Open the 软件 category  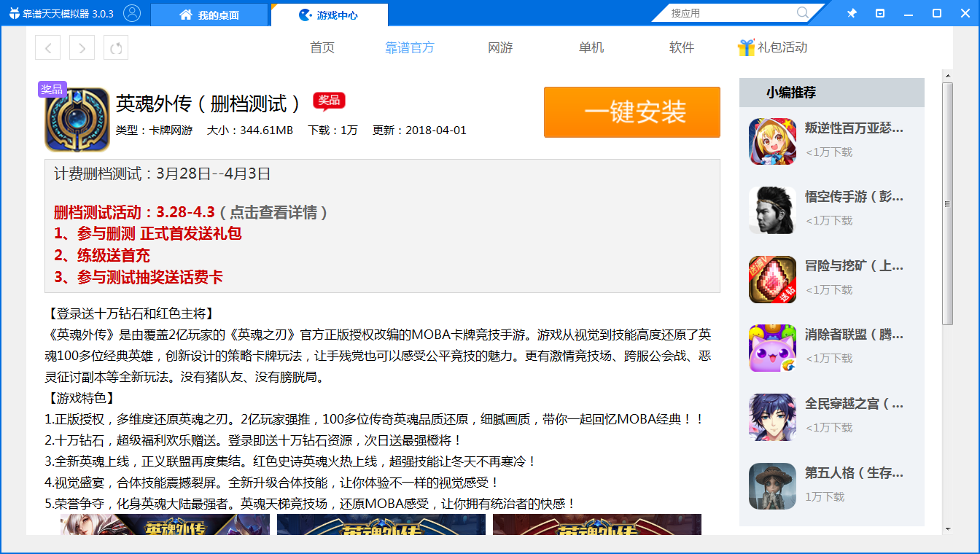point(682,47)
